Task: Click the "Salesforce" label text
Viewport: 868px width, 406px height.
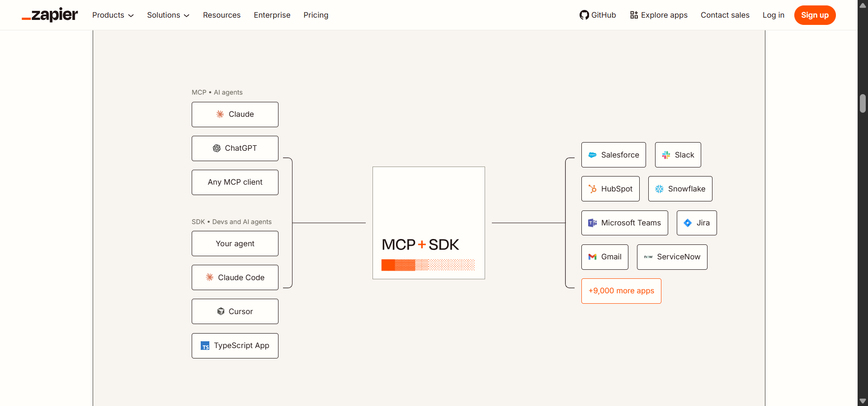Action: (x=620, y=155)
